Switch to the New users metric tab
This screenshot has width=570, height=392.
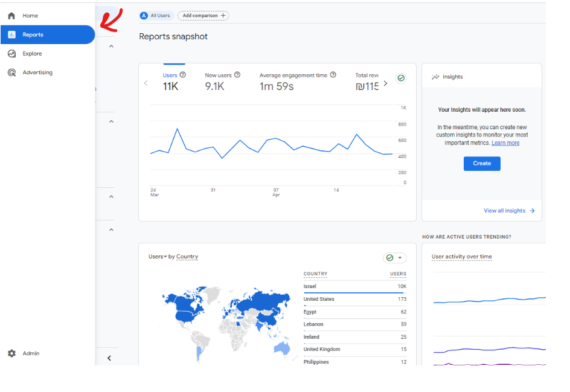[x=222, y=81]
